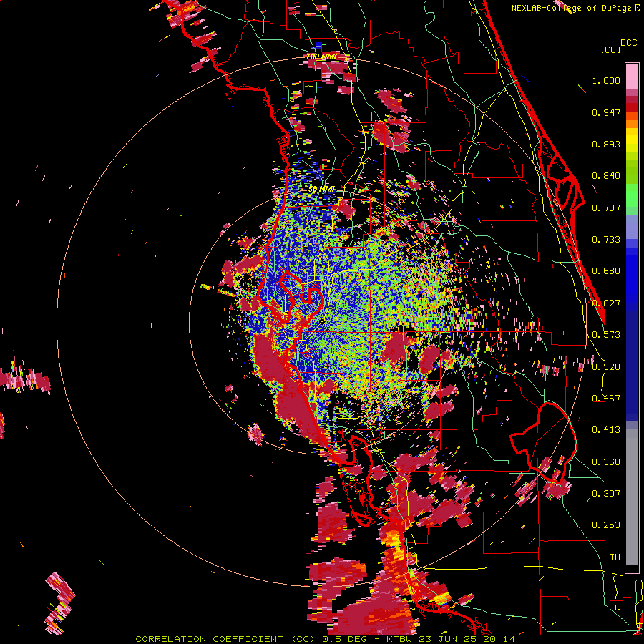Pick the bright green color bar segment
Viewport: 644px width, 644px height.
pos(632,195)
